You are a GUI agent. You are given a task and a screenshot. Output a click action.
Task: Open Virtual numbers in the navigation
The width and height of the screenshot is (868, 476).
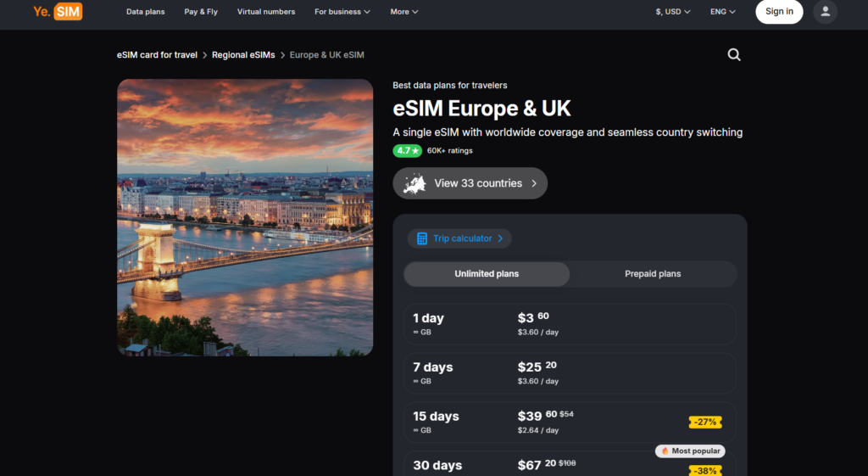[x=266, y=12]
